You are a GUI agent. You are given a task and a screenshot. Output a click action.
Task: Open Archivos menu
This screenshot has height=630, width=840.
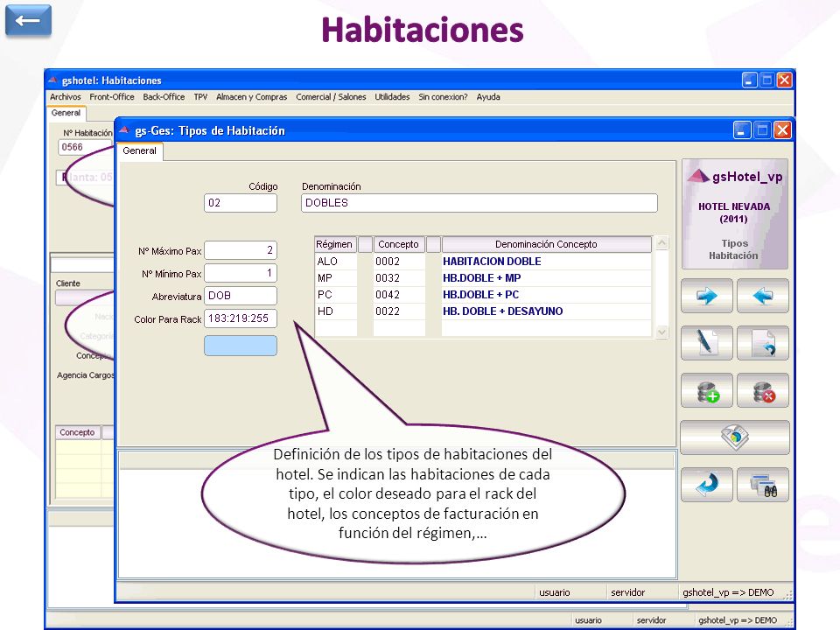(66, 97)
